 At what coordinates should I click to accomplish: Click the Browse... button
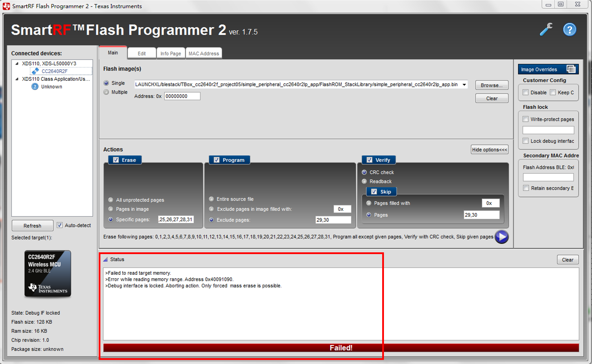click(492, 85)
